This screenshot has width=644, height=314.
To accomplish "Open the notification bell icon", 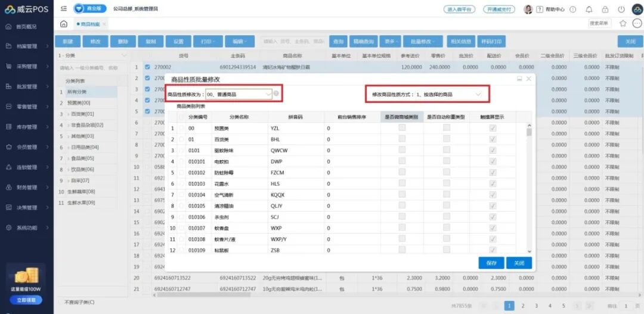I will tap(589, 10).
